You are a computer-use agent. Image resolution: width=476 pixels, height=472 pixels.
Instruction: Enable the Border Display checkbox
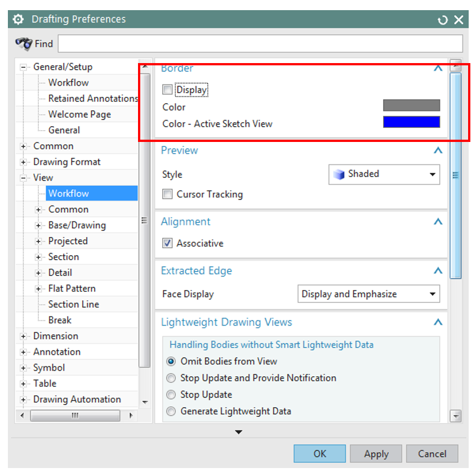click(x=167, y=90)
